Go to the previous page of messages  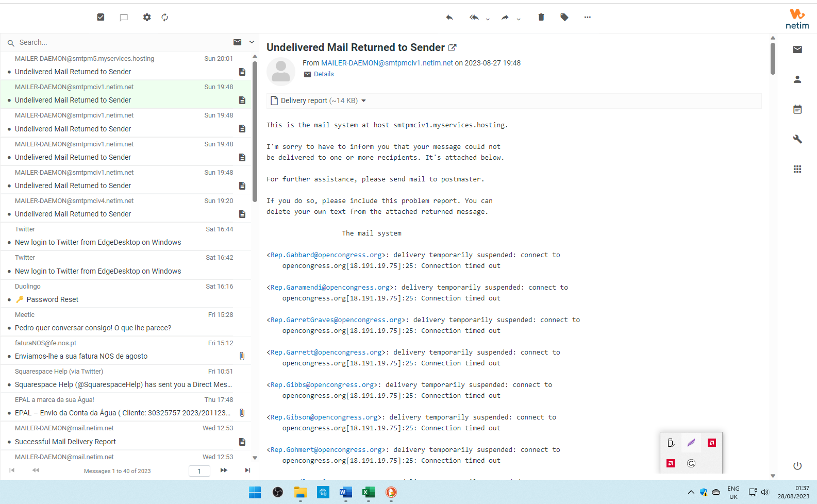[x=36, y=470]
